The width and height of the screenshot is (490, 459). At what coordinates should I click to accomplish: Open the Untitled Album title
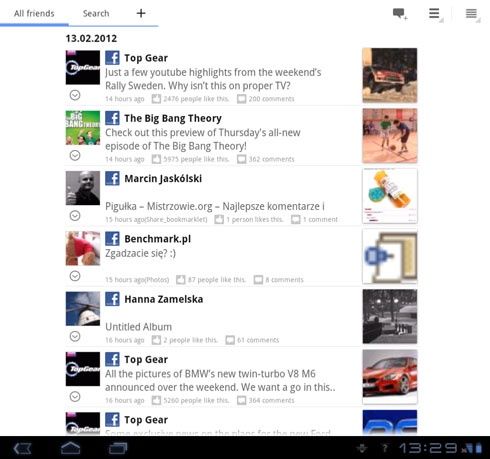(139, 327)
